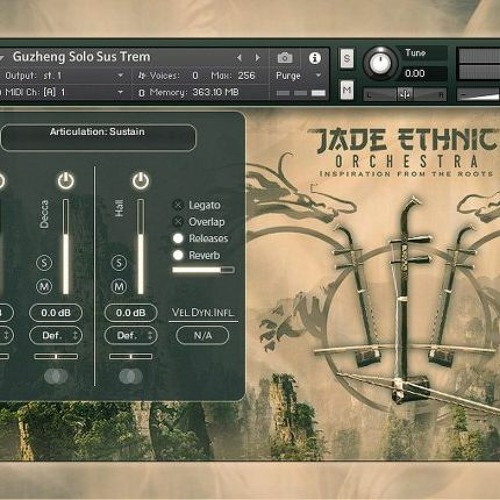Click the Voices count value 0
This screenshot has width=500, height=500.
(x=195, y=76)
